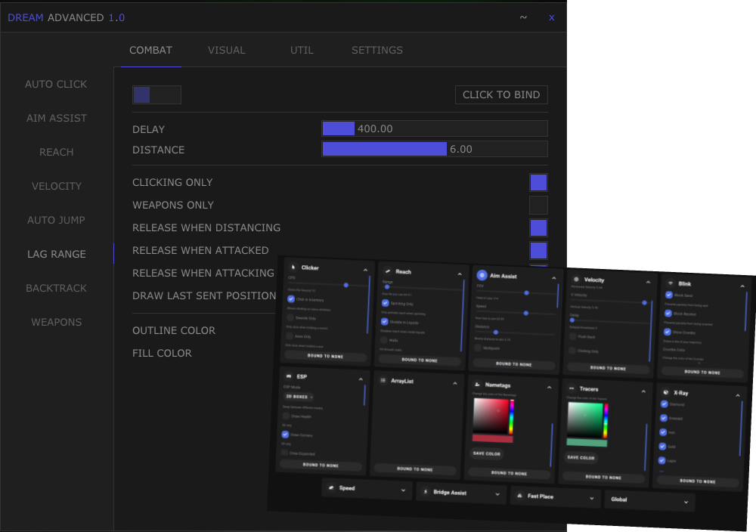This screenshot has height=532, width=756.
Task: Open the Backtrack sidebar module
Action: pyautogui.click(x=57, y=288)
